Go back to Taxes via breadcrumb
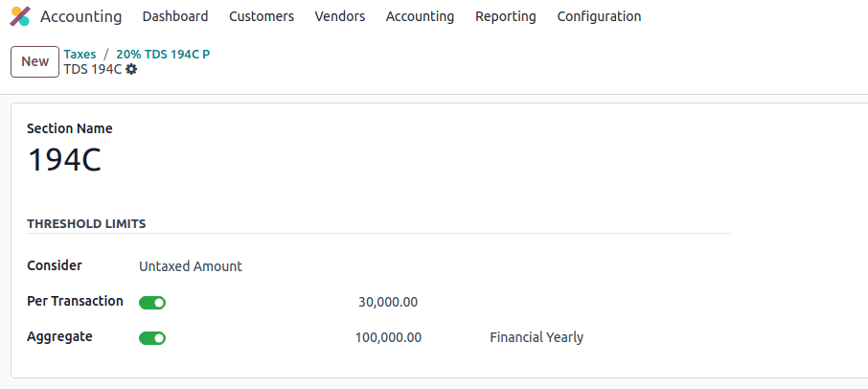This screenshot has width=868, height=389. click(x=80, y=55)
